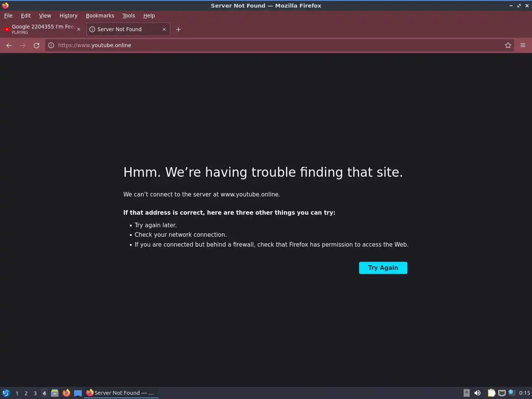
Task: Open the network status tray icon
Action: [x=502, y=393]
